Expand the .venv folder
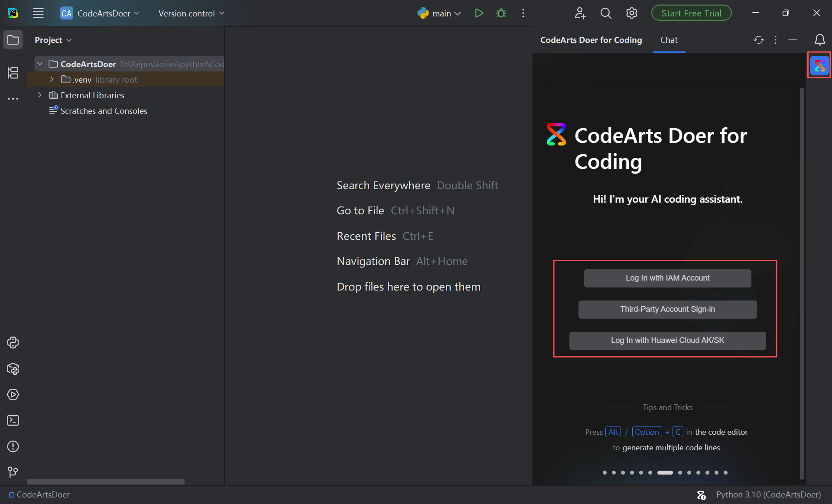 [x=52, y=80]
